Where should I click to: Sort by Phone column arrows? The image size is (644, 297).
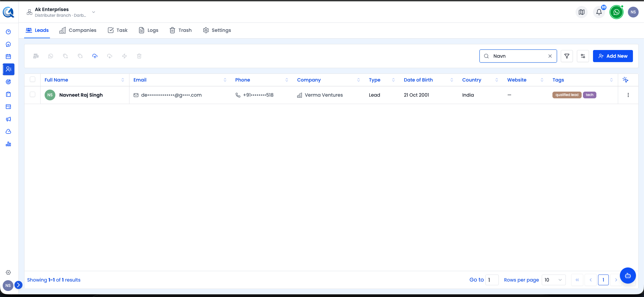click(287, 80)
